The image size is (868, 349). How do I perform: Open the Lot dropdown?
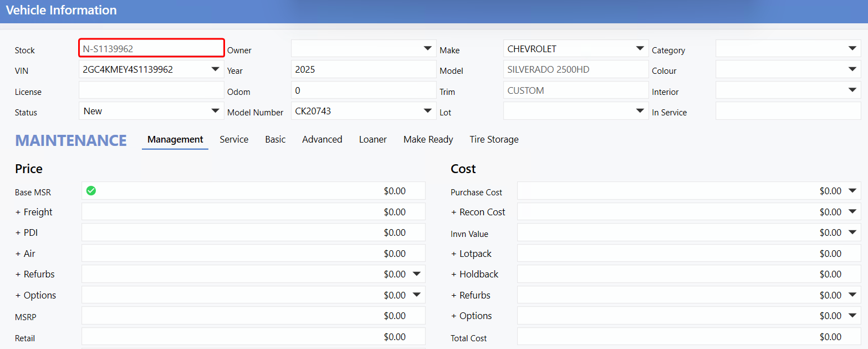(640, 111)
